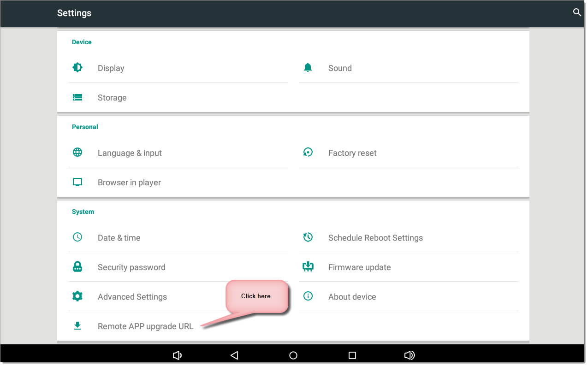Image resolution: width=588 pixels, height=366 pixels.
Task: Click the Advanced Settings gear icon
Action: point(77,296)
